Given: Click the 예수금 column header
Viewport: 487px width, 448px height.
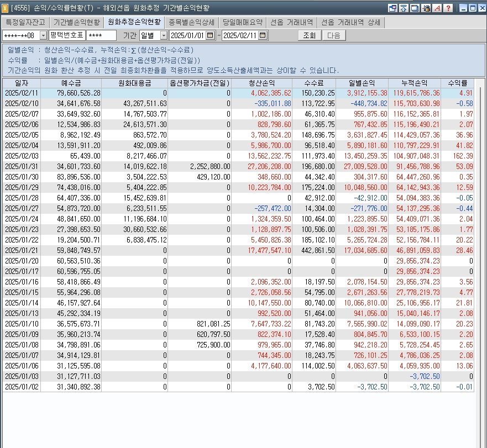Looking at the screenshot, I should tap(71, 83).
